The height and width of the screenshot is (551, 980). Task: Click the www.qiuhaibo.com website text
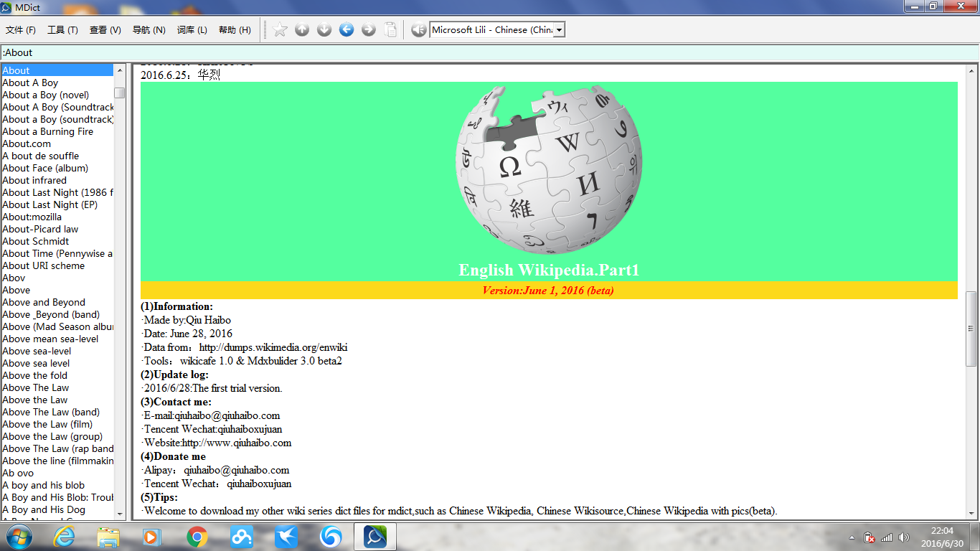coord(237,443)
